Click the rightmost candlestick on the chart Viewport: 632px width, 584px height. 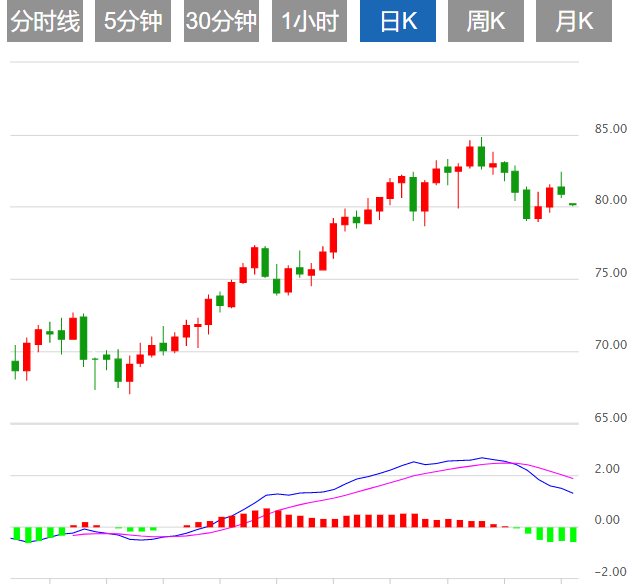573,204
